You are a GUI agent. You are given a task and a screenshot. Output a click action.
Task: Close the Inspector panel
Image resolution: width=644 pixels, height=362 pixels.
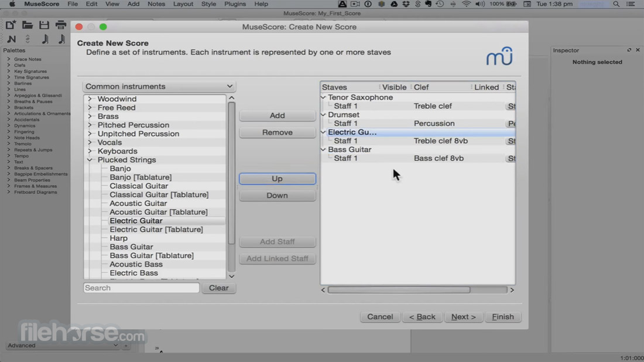(x=638, y=50)
